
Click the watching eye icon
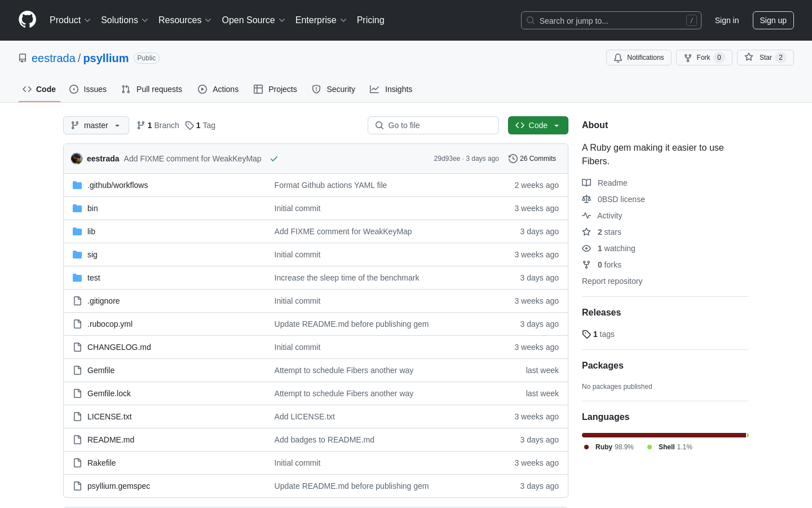pos(586,248)
